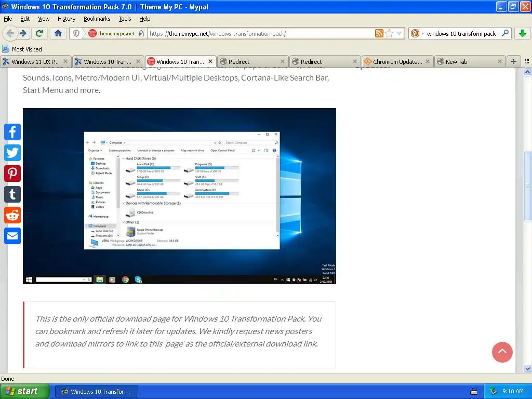Open the Windows XP start menu
Viewport: 532px width, 399px height.
tap(25, 392)
